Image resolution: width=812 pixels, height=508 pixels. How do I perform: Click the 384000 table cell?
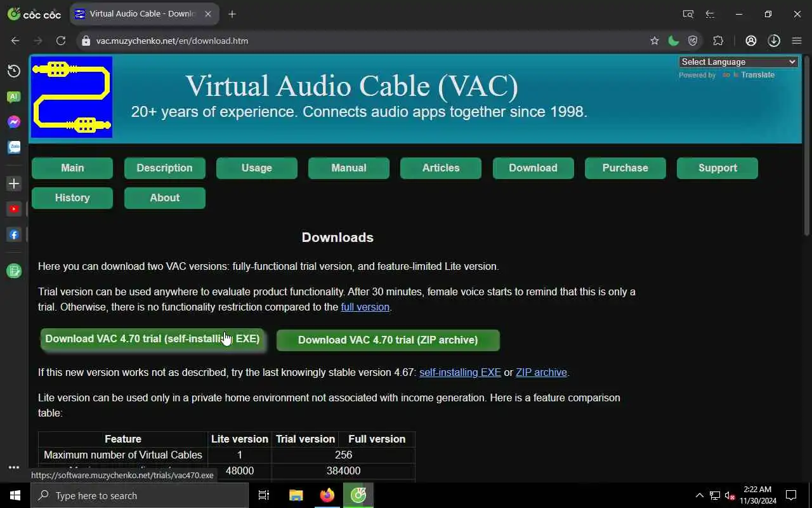click(343, 471)
